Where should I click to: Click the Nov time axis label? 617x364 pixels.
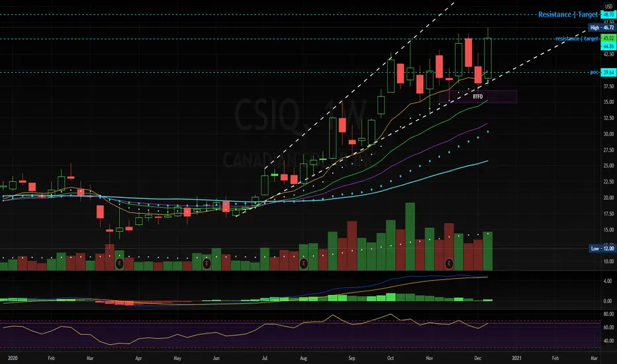point(429,358)
